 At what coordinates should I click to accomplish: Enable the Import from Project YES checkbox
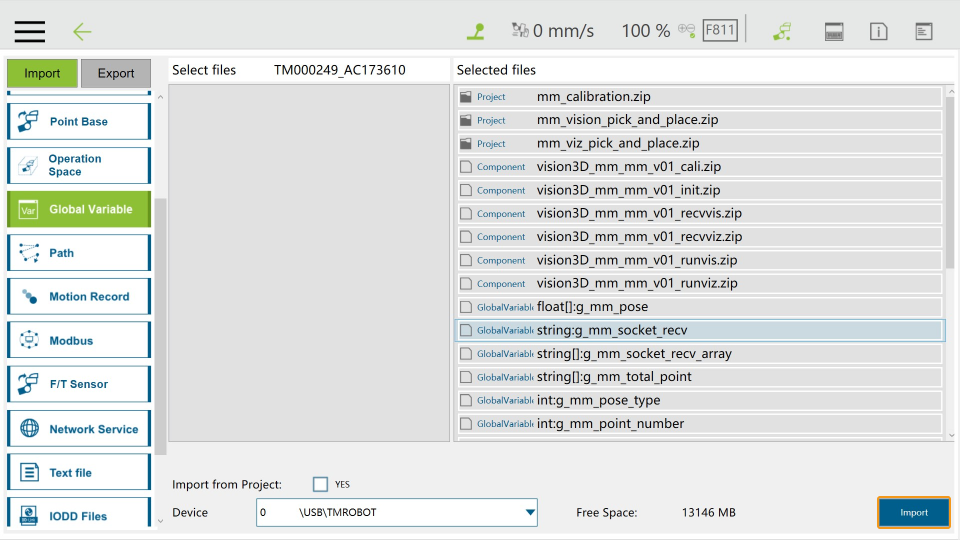[320, 484]
